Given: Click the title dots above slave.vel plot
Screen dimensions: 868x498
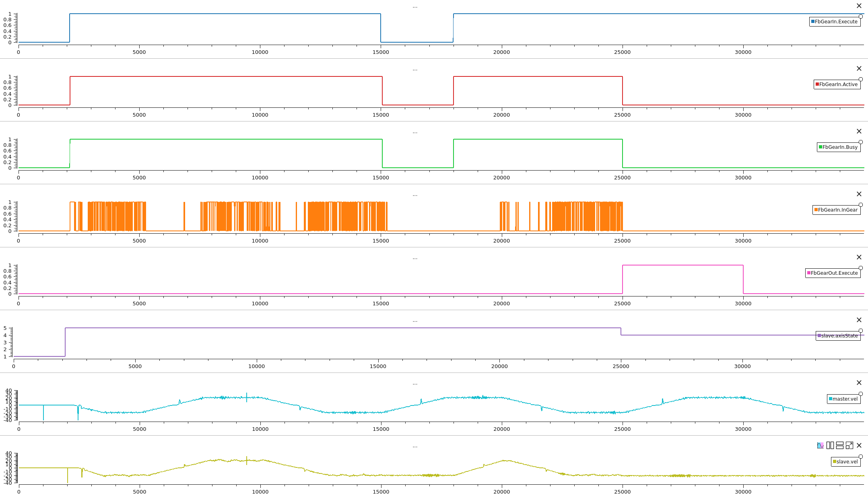Looking at the screenshot, I should coord(415,446).
